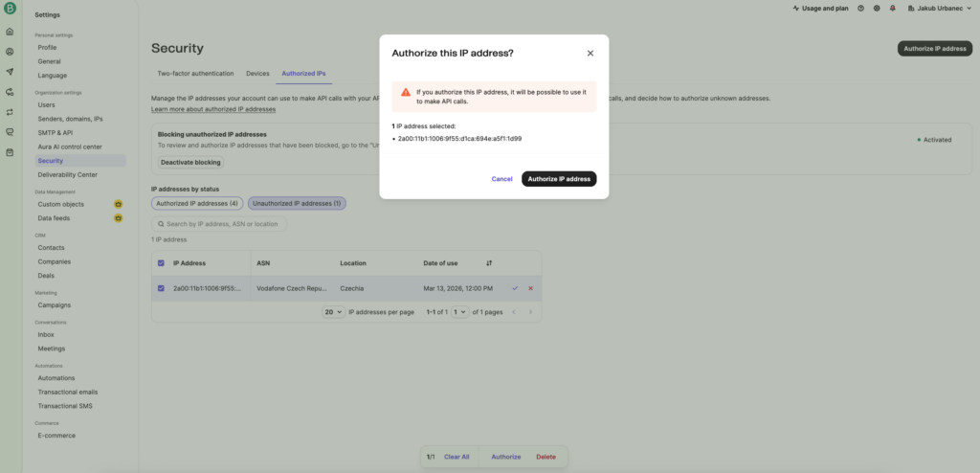Click Cancel in the dialog
Image resolution: width=980 pixels, height=473 pixels.
(x=501, y=179)
